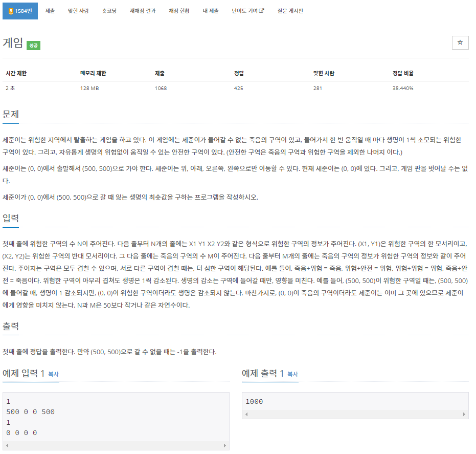Click the 출력 section heading

click(11, 326)
